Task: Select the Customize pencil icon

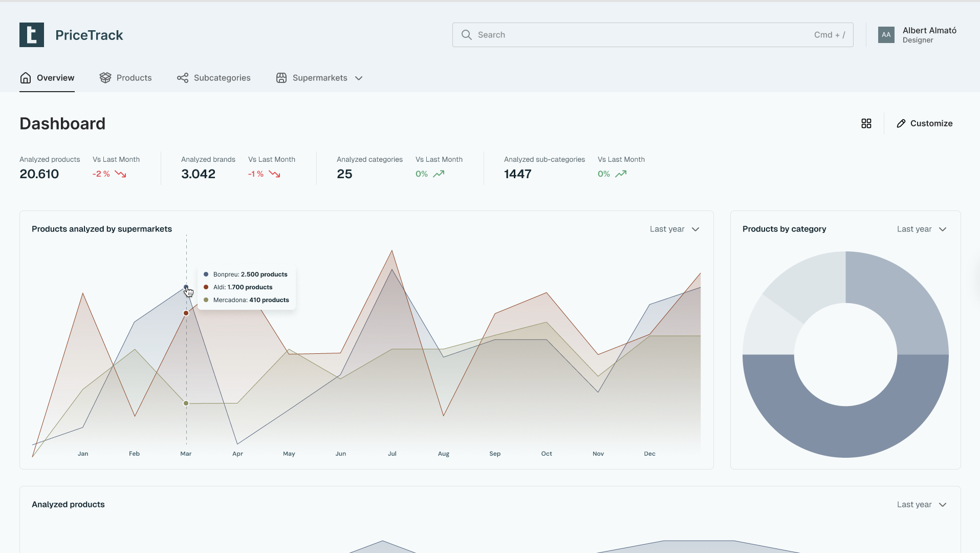Action: [x=901, y=123]
